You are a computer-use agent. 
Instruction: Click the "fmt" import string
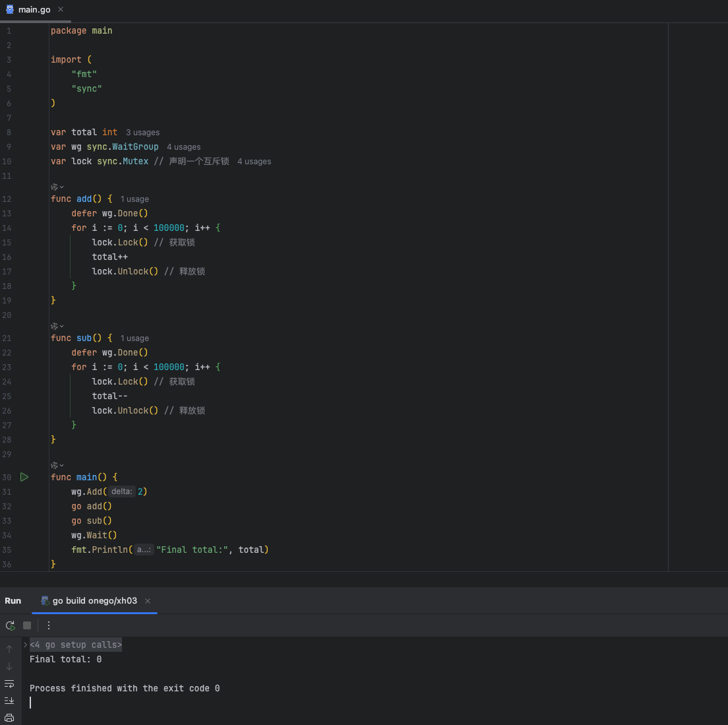(84, 75)
